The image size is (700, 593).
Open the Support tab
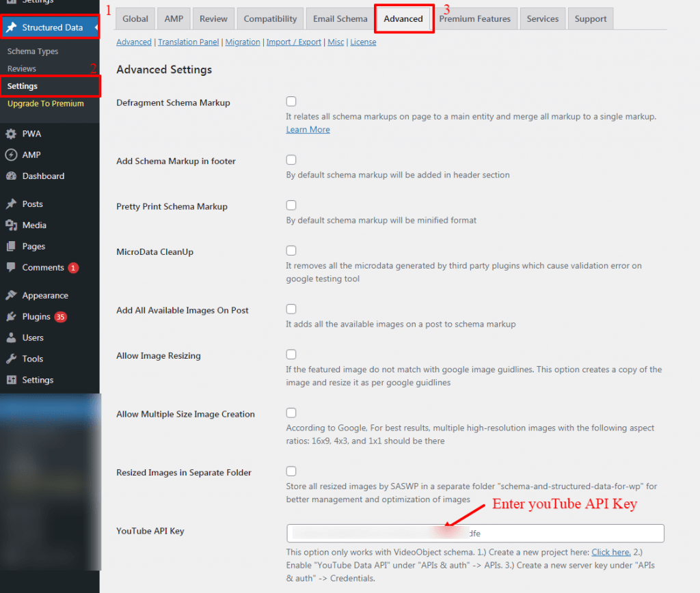pos(590,18)
